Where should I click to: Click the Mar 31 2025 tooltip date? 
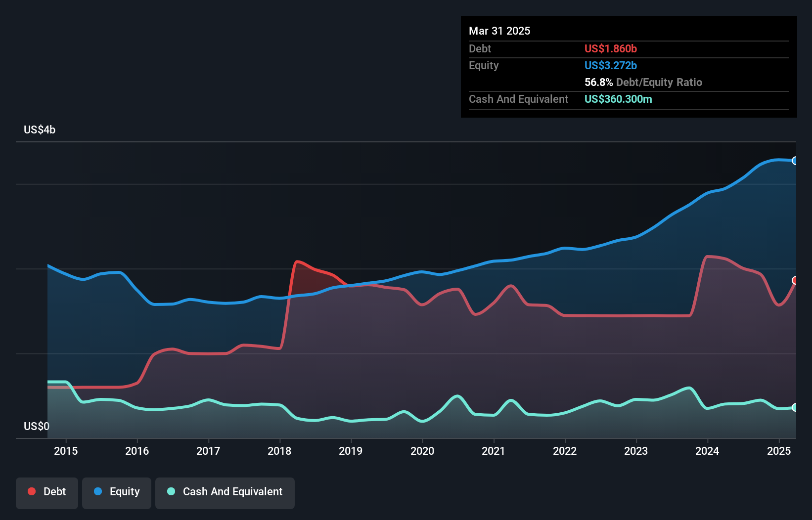(x=499, y=31)
